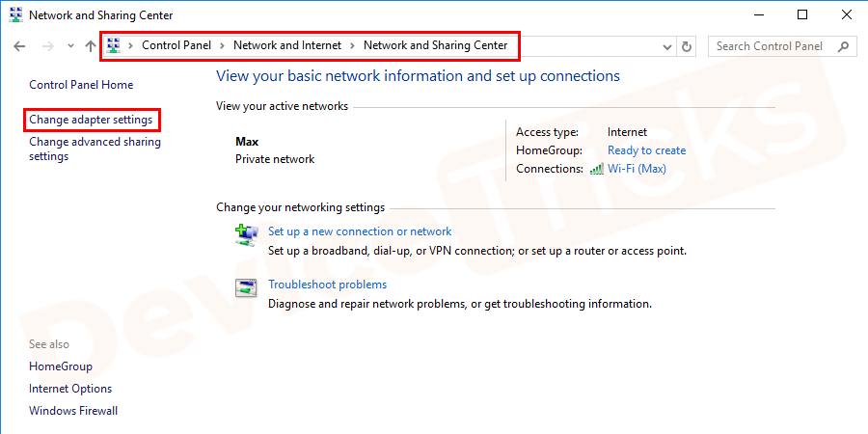The width and height of the screenshot is (868, 434).
Task: Select the Max network name text
Action: [247, 142]
